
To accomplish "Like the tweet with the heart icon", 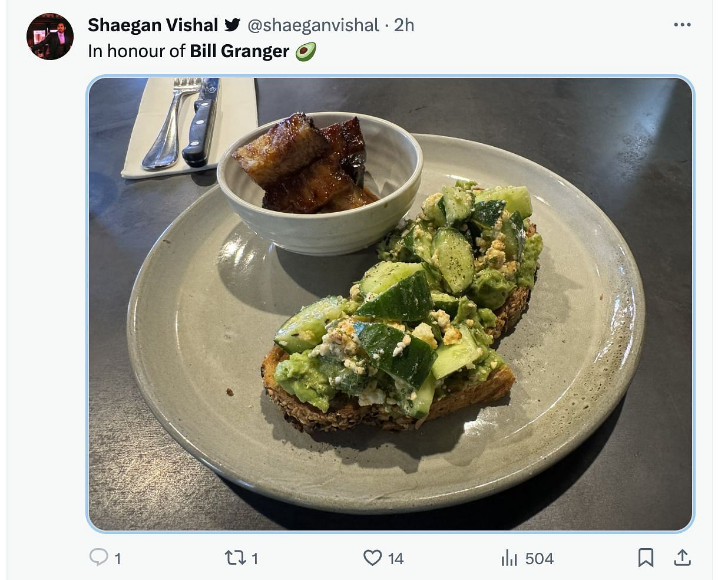I will point(372,558).
